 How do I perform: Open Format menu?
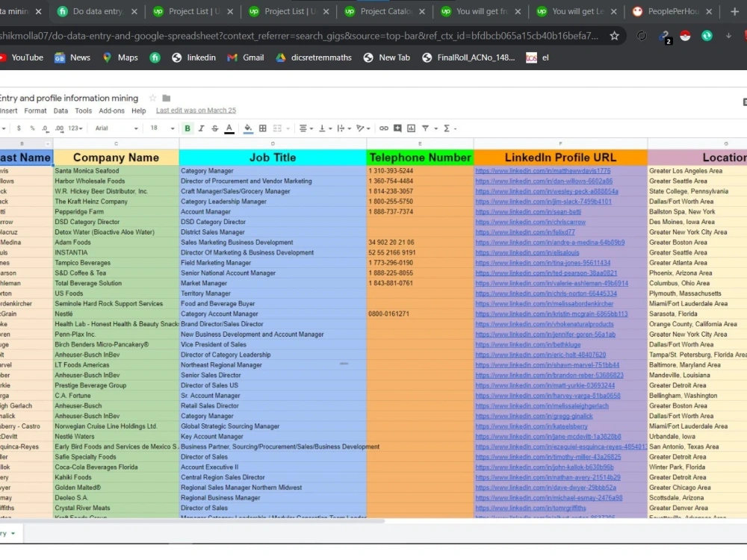(x=35, y=111)
